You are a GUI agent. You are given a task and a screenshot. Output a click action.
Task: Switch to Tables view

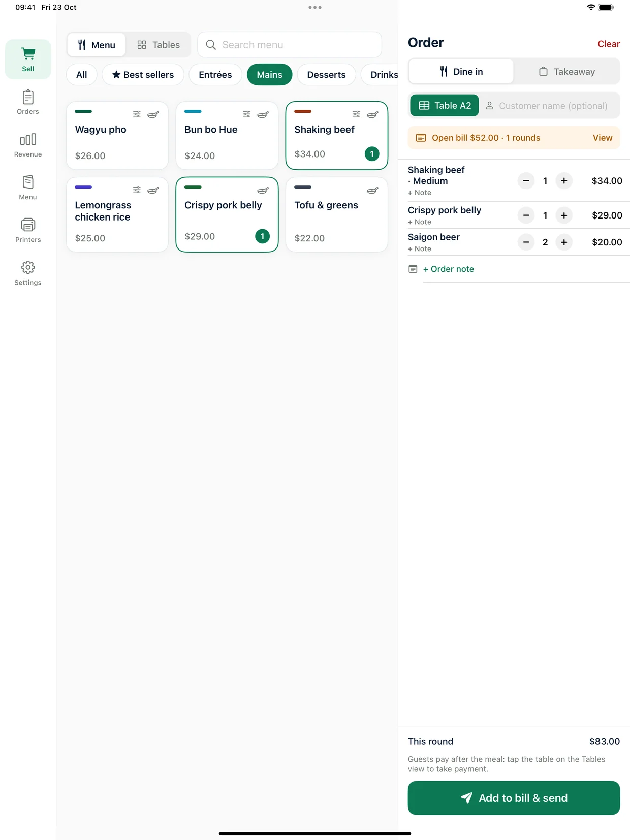click(159, 45)
